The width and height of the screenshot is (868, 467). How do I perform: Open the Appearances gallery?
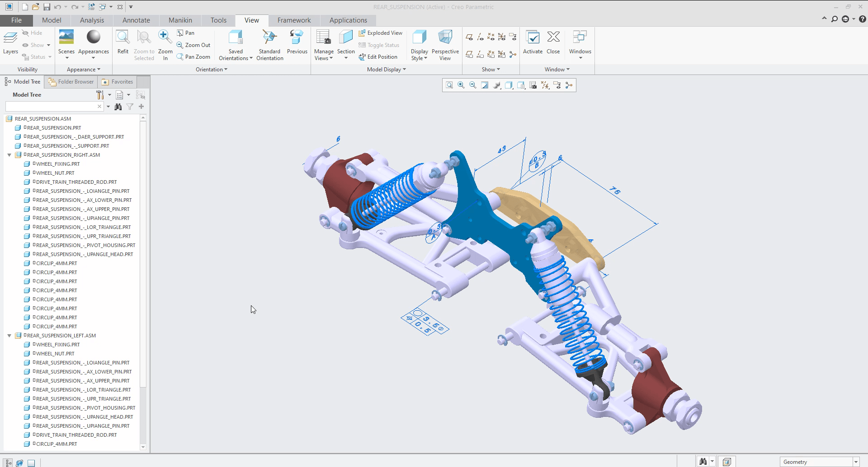pos(93,43)
